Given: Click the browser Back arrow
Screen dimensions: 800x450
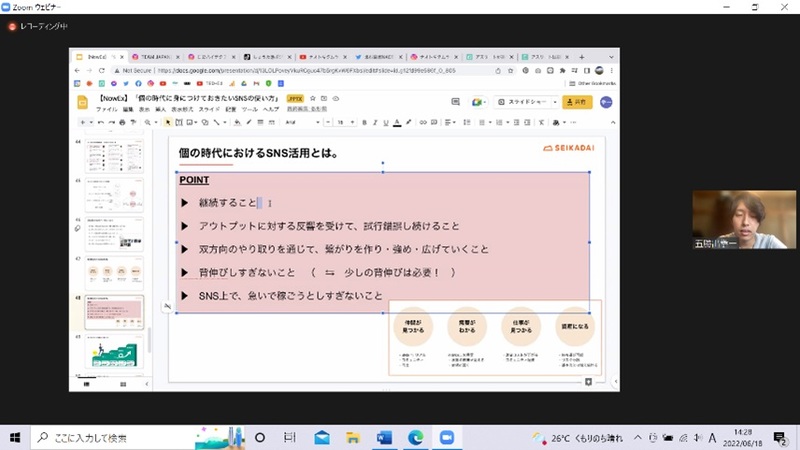Looking at the screenshot, I should click(x=77, y=70).
